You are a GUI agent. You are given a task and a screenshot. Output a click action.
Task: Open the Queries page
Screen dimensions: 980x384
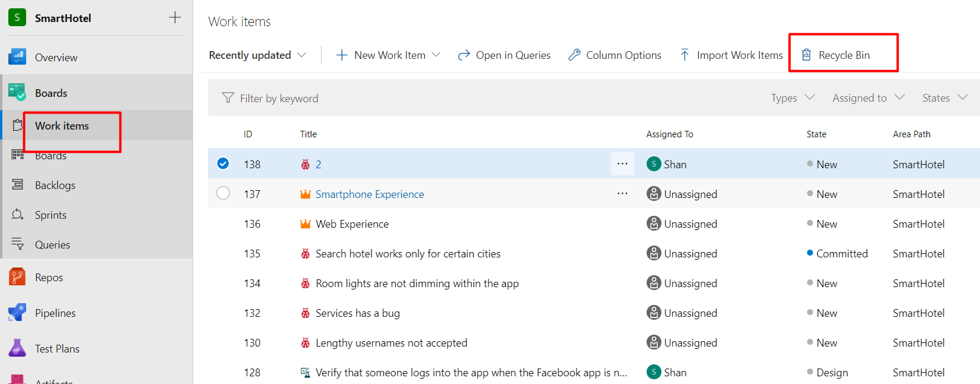(x=52, y=245)
